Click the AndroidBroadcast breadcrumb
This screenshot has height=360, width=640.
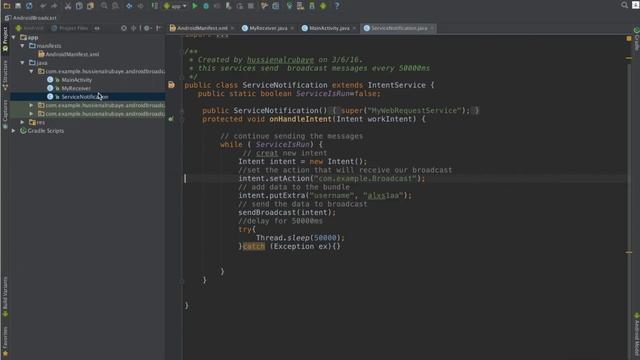pos(31,18)
